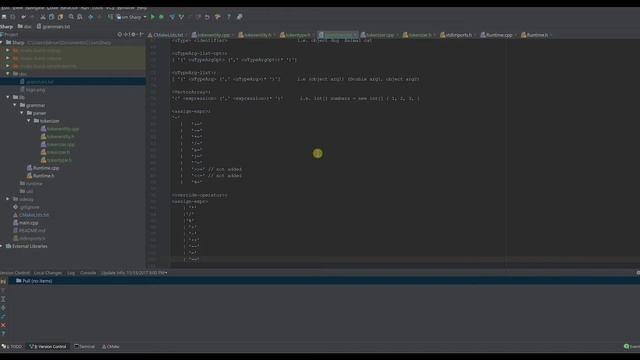Collapse the lib folder in project tree
The width and height of the screenshot is (640, 360).
click(8, 97)
